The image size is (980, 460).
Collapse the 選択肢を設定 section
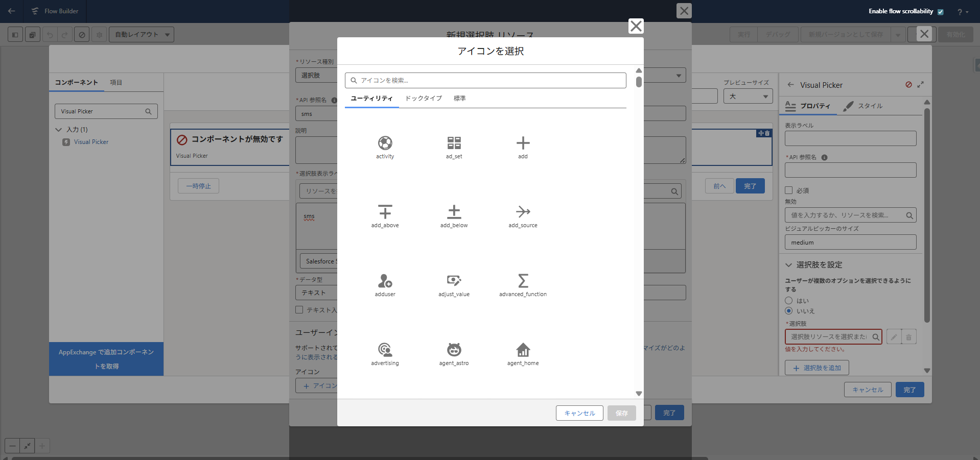(x=789, y=265)
